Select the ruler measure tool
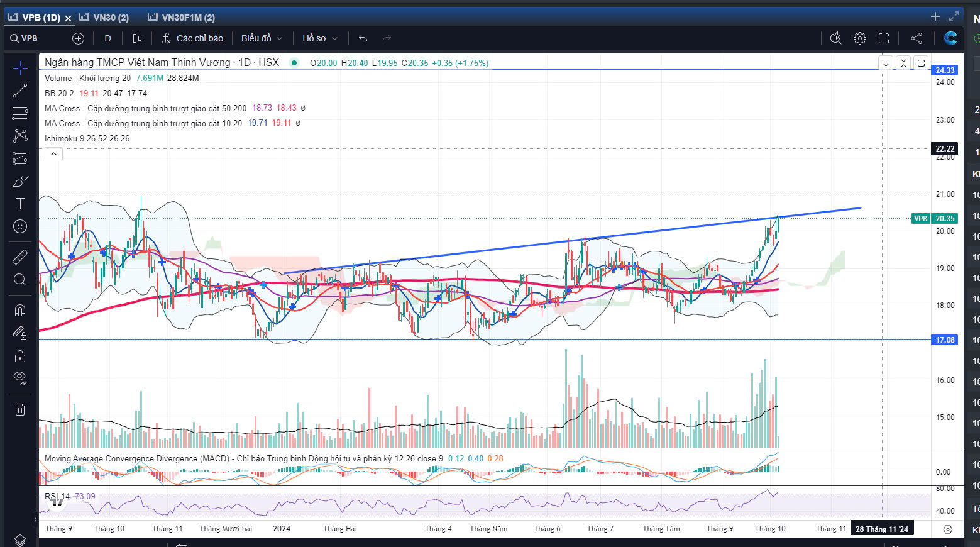The width and height of the screenshot is (980, 547). coord(20,257)
